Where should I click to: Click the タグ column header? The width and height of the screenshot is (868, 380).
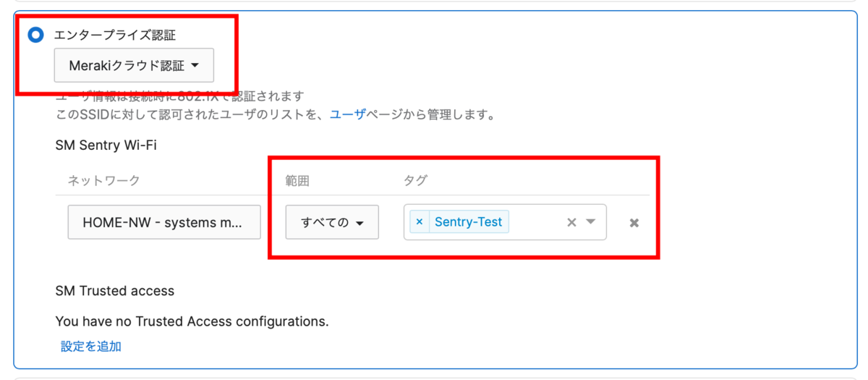coord(416,181)
